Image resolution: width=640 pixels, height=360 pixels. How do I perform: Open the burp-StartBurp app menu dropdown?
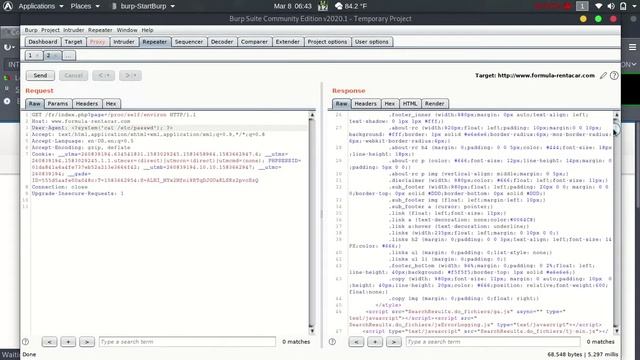coord(143,6)
